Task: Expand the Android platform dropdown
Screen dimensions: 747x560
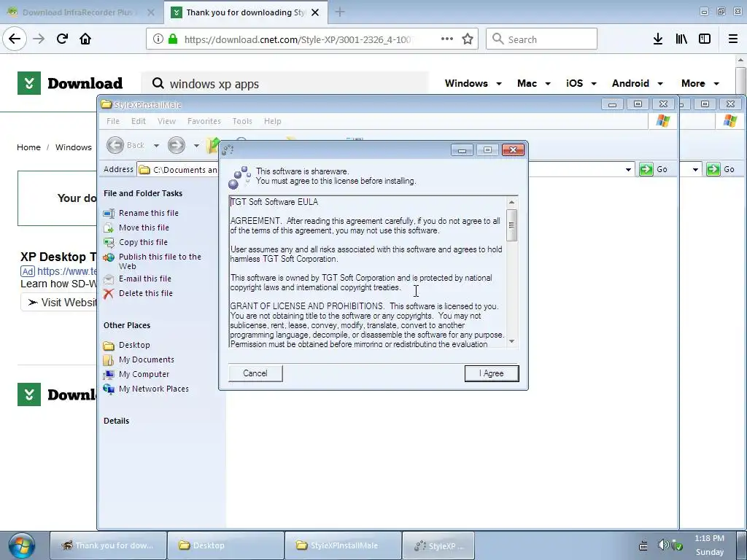Action: click(x=638, y=83)
